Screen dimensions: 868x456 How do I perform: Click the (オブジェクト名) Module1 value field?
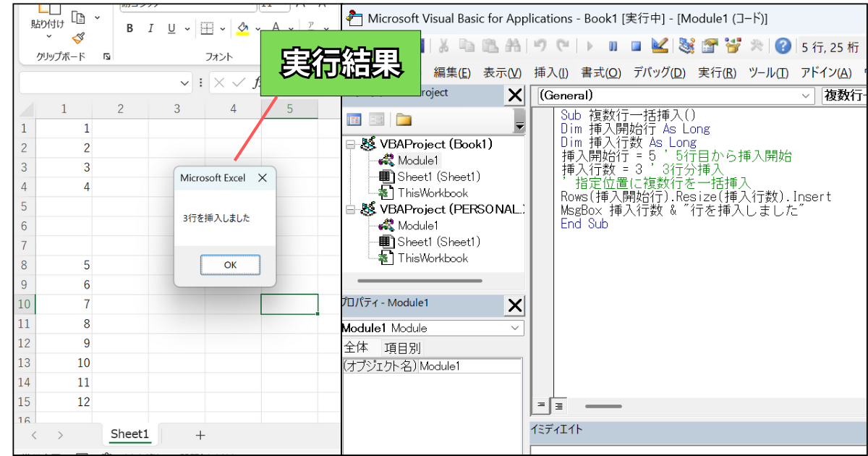[469, 366]
